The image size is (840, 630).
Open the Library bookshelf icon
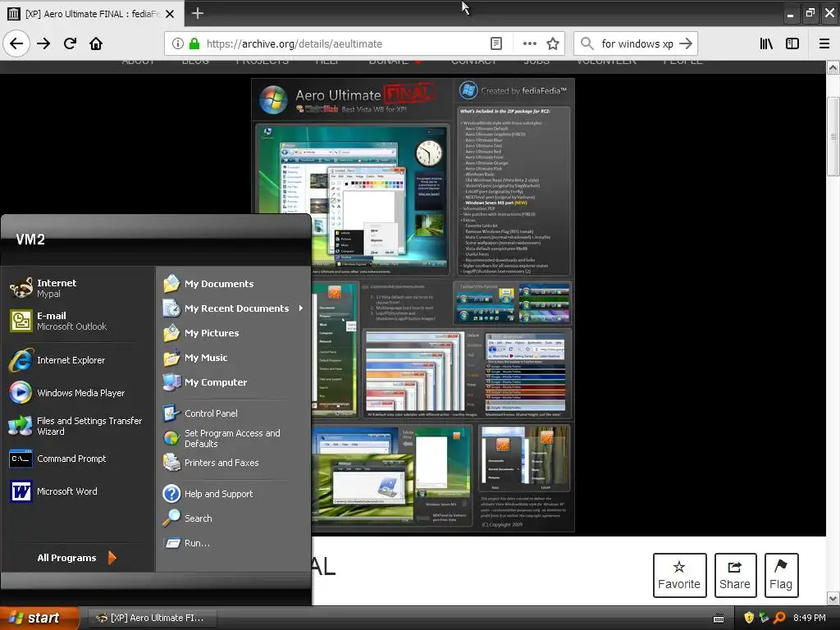point(766,43)
